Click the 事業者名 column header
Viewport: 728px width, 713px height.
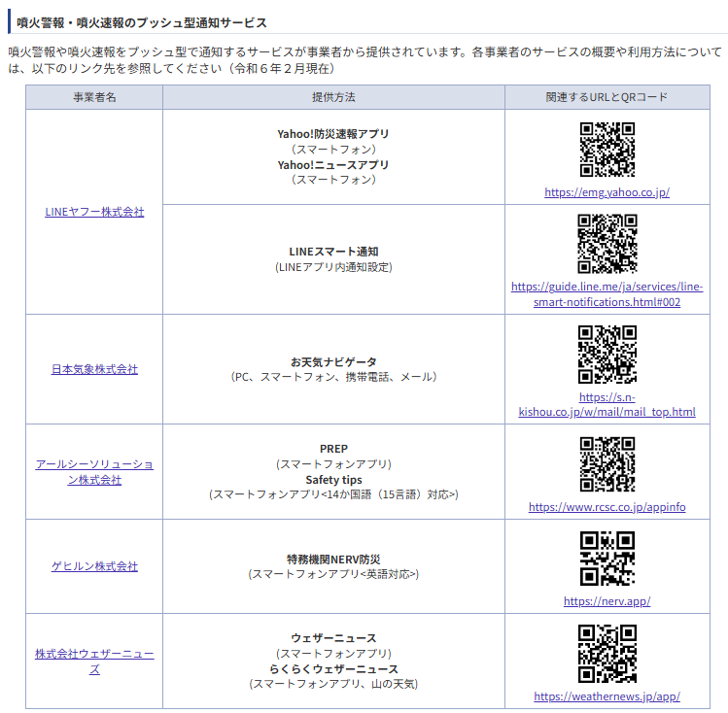click(94, 98)
